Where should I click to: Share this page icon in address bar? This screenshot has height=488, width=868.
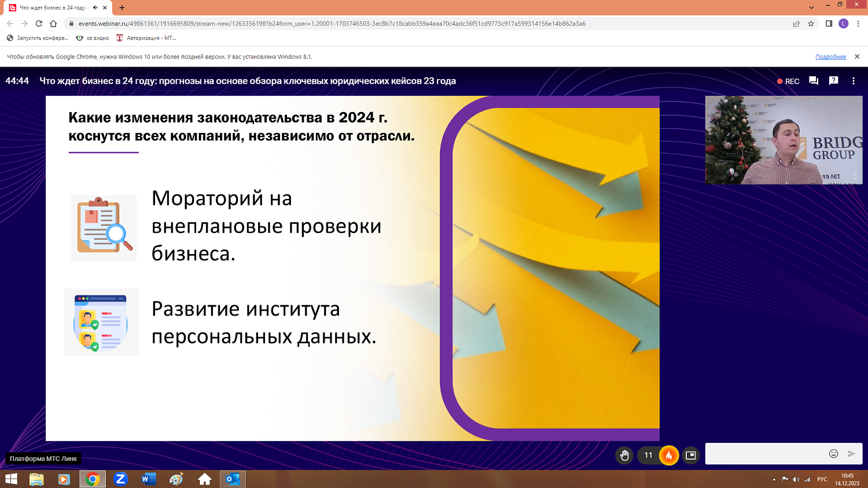[797, 24]
